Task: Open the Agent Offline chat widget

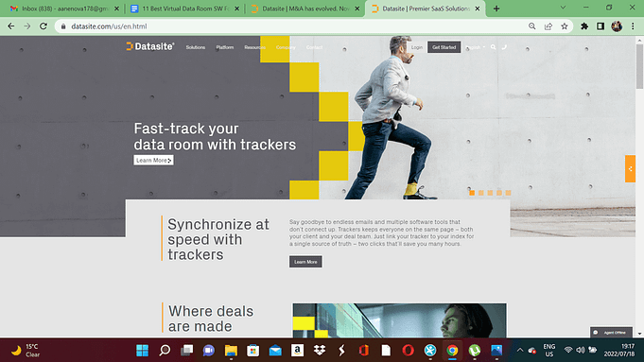Action: tap(611, 332)
